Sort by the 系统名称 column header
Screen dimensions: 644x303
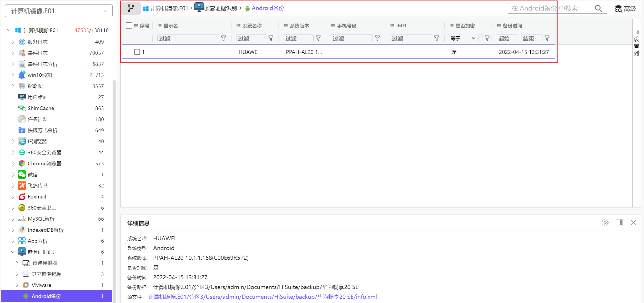252,26
